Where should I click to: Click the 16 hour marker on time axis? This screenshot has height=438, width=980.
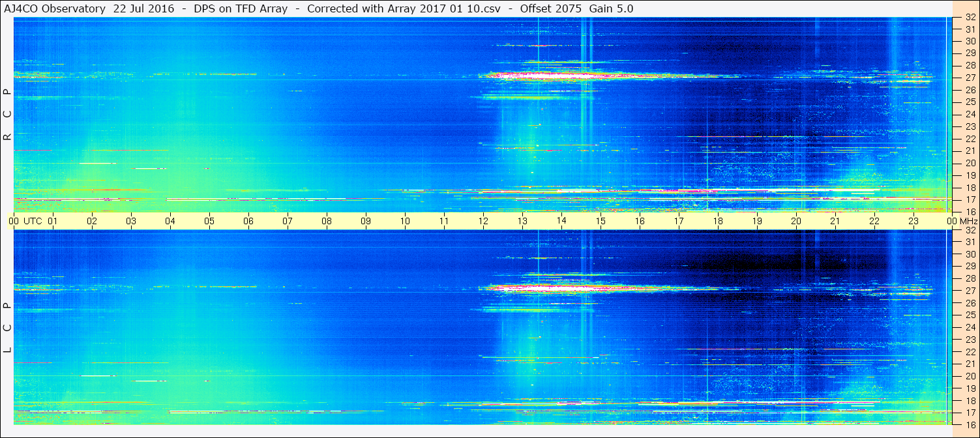click(x=640, y=221)
